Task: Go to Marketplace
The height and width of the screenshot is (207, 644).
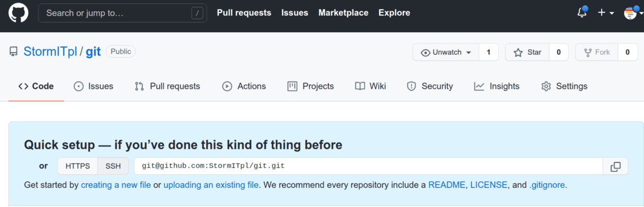Action: click(x=343, y=13)
